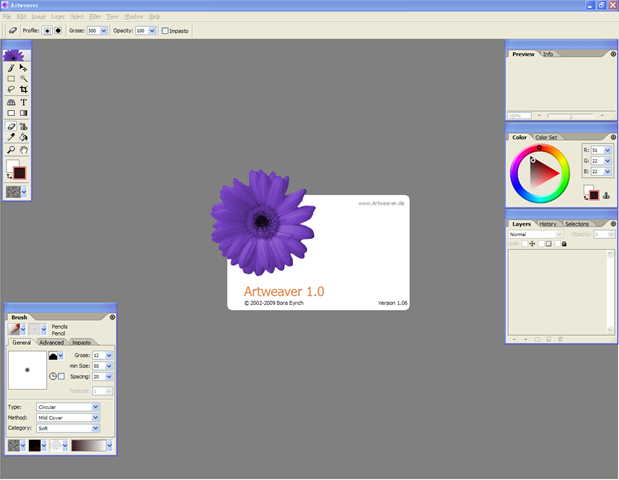Open the Grose dropdown in Brush panel
This screenshot has width=619, height=480.
click(109, 355)
